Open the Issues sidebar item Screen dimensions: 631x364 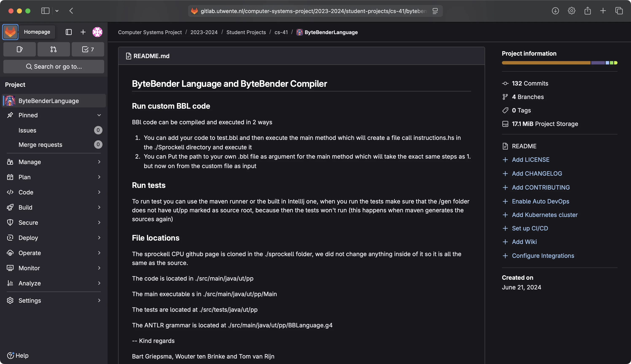pyautogui.click(x=27, y=130)
